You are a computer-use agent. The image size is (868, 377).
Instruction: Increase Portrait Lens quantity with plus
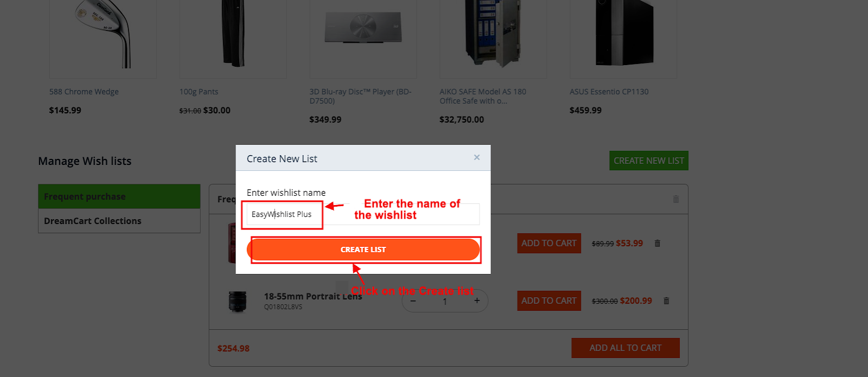click(x=477, y=301)
